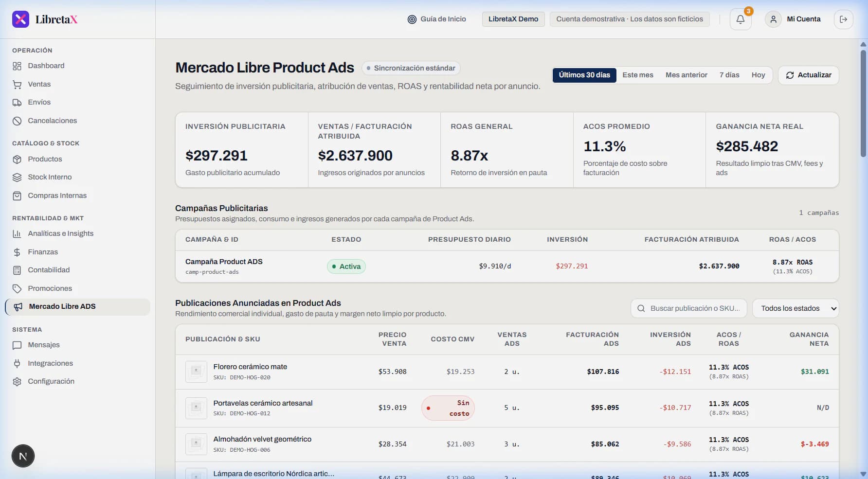Click the Cancelaciones ban icon

17,121
